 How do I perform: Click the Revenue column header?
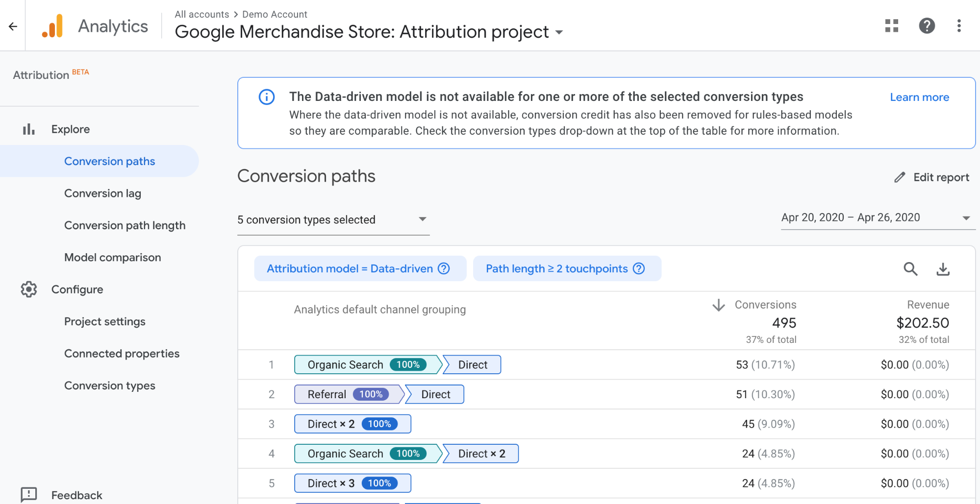coord(928,305)
